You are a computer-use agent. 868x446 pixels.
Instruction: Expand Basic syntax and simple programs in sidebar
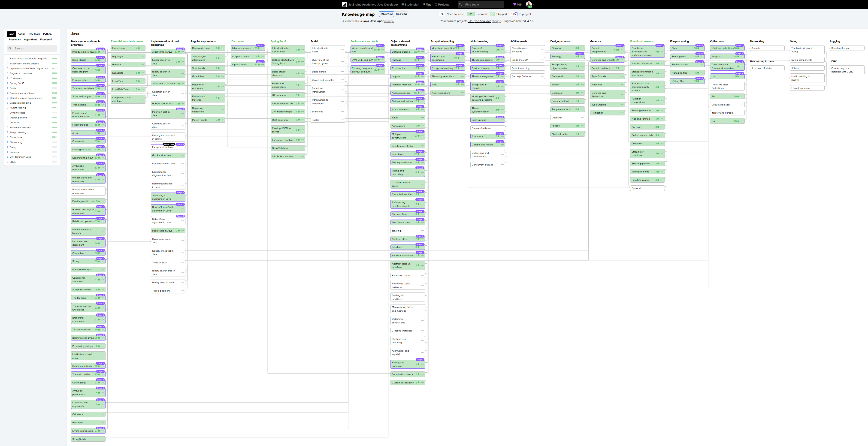tap(8, 59)
